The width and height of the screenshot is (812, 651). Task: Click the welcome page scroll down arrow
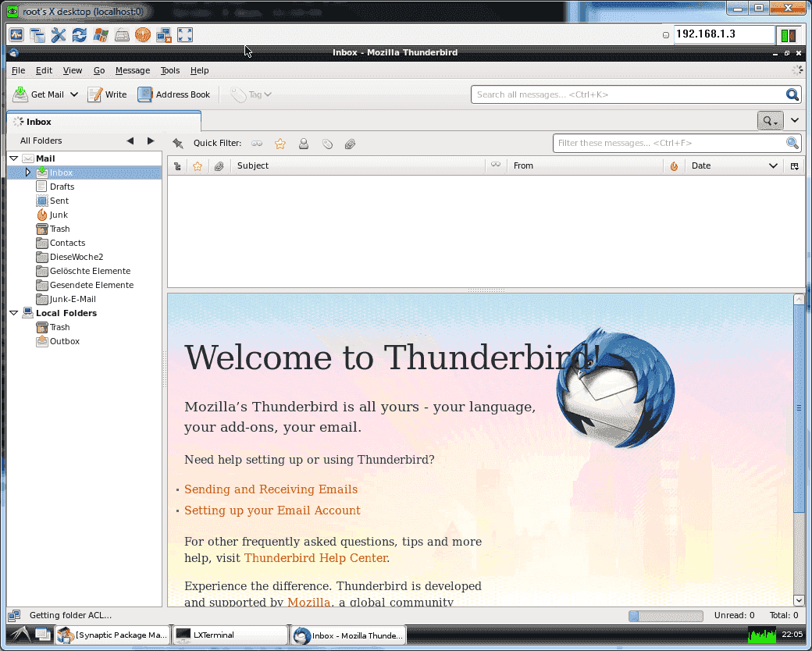(799, 600)
